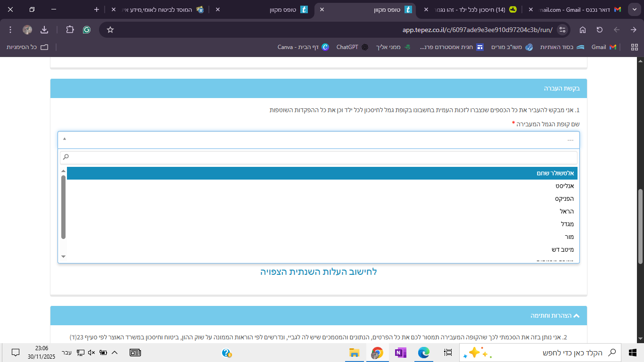
Task: Click the dropdown list's scroll-up arrow
Action: [64, 171]
